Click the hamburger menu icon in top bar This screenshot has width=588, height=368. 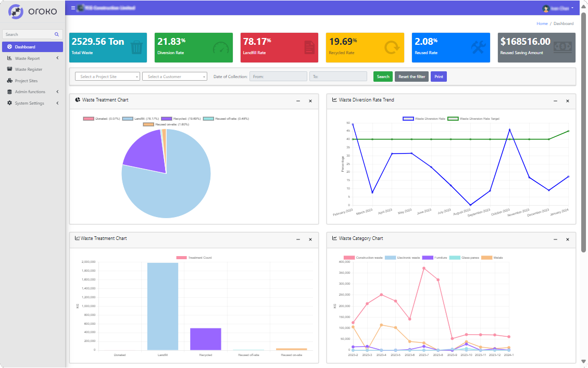72,8
